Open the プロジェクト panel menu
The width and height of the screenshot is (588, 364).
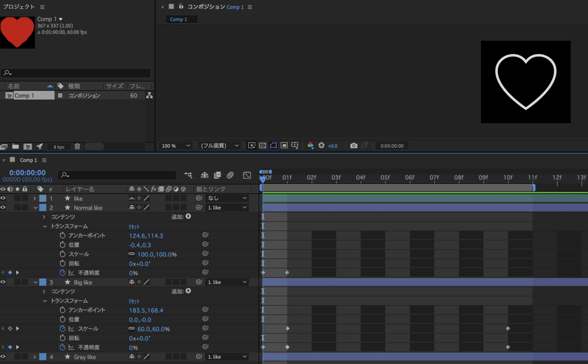[42, 7]
